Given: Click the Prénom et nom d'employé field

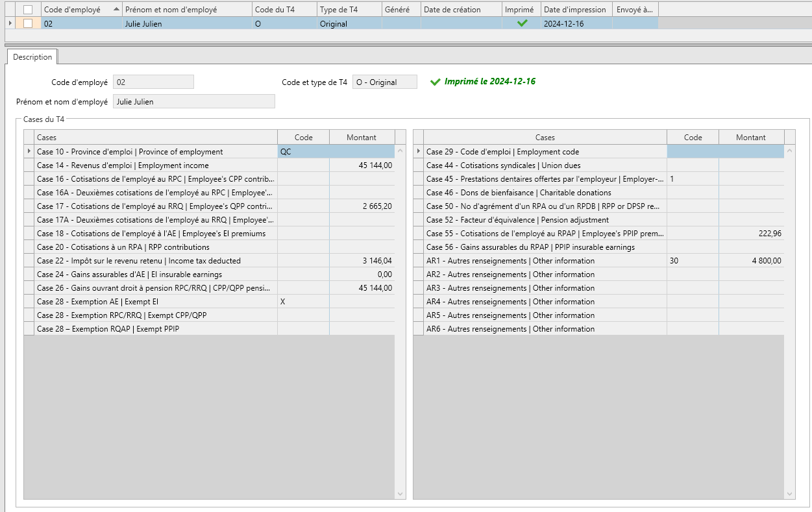Looking at the screenshot, I should point(194,102).
